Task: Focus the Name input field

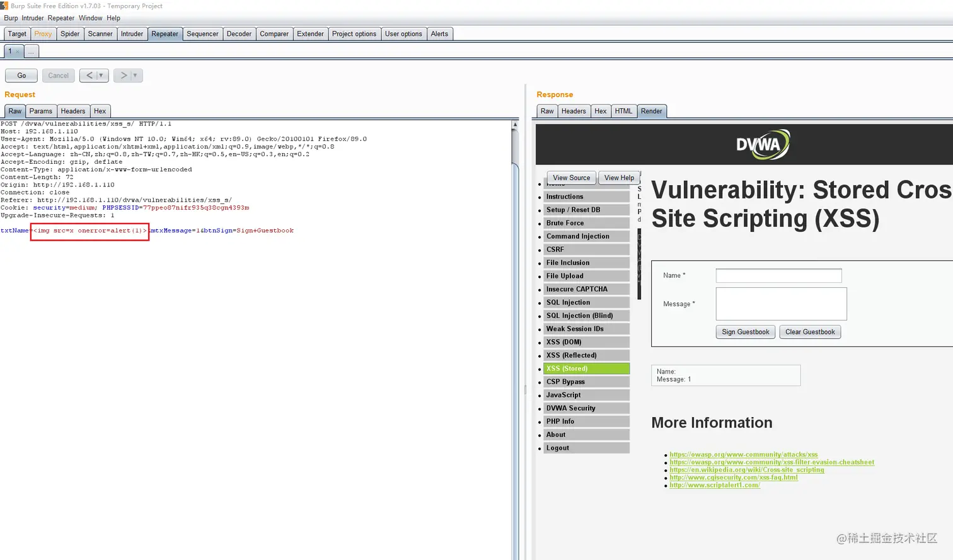Action: 779,276
